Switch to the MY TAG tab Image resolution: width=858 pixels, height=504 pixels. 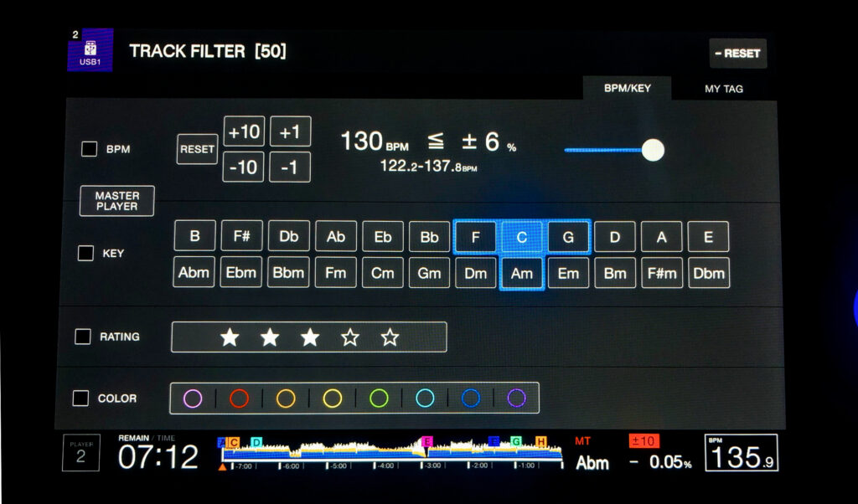723,89
